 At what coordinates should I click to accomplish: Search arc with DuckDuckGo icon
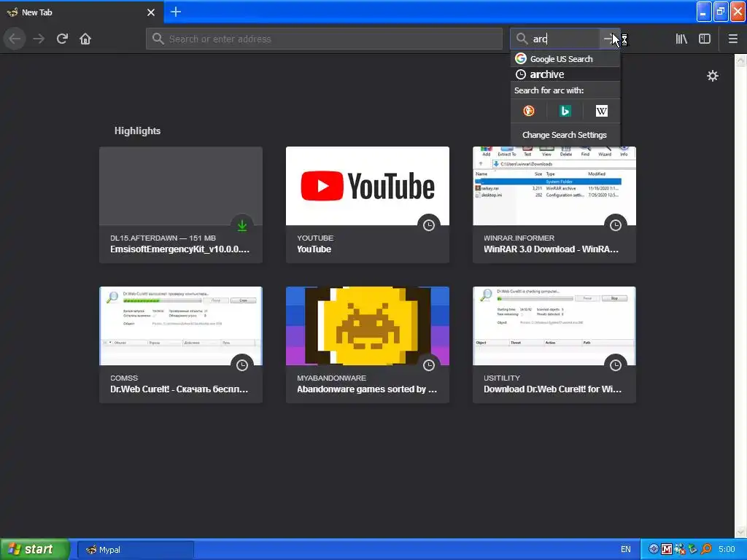point(529,111)
